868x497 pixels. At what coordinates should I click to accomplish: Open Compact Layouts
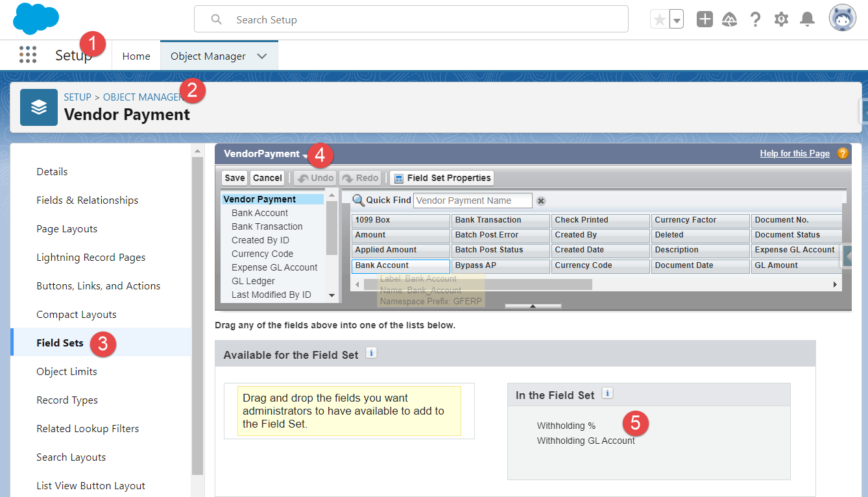pyautogui.click(x=77, y=315)
